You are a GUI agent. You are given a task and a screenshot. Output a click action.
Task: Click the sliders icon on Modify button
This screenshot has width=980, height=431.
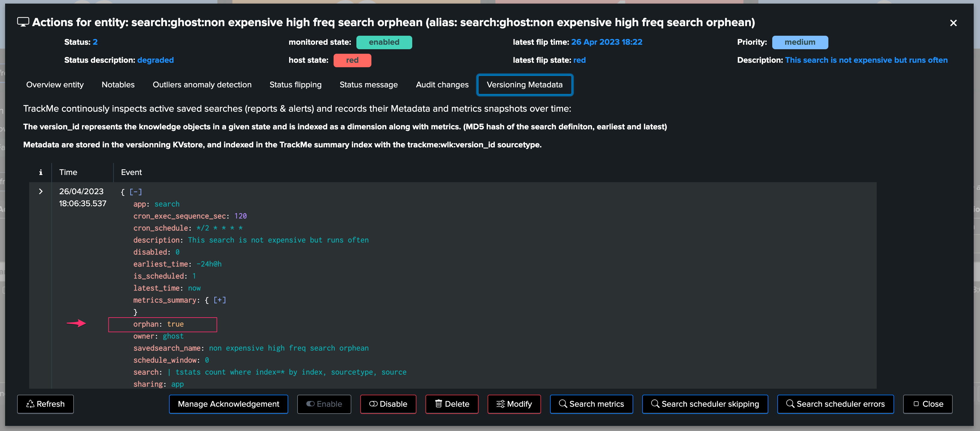pos(500,404)
